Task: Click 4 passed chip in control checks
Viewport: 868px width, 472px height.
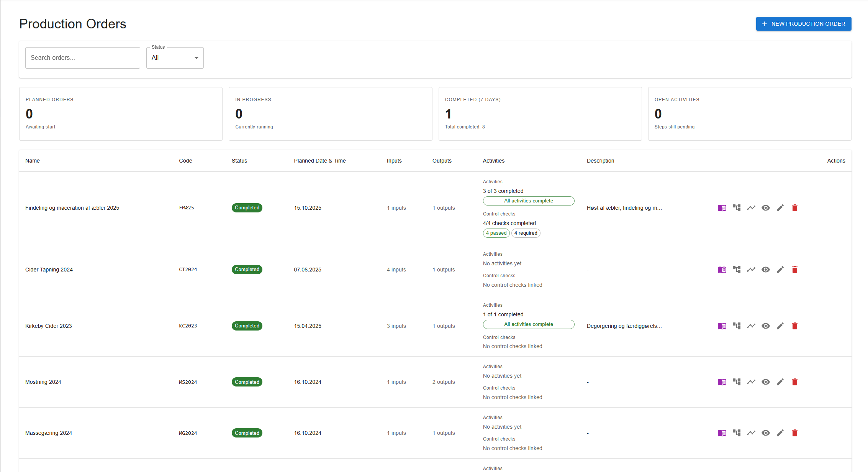Action: pos(496,233)
